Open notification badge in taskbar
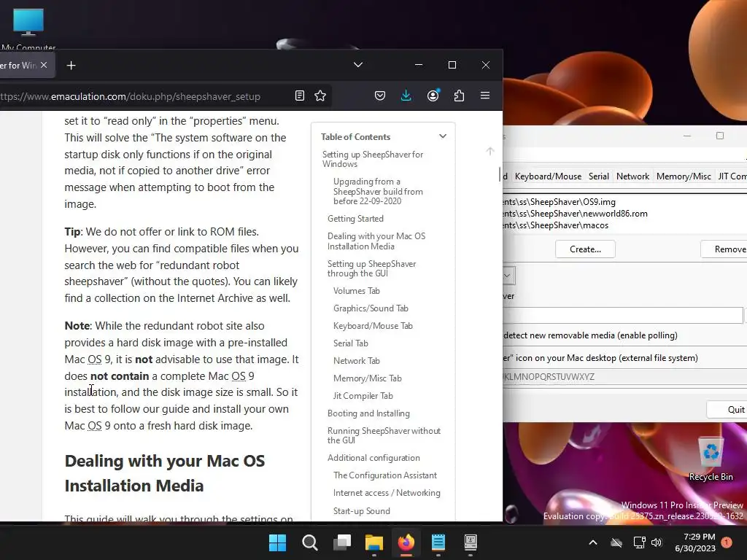 coord(727,542)
